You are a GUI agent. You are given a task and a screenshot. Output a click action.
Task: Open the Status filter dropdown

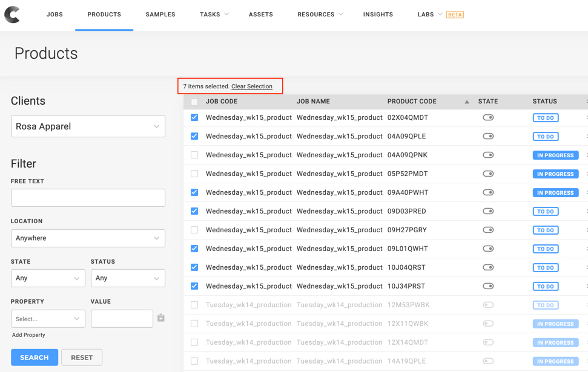click(x=128, y=278)
